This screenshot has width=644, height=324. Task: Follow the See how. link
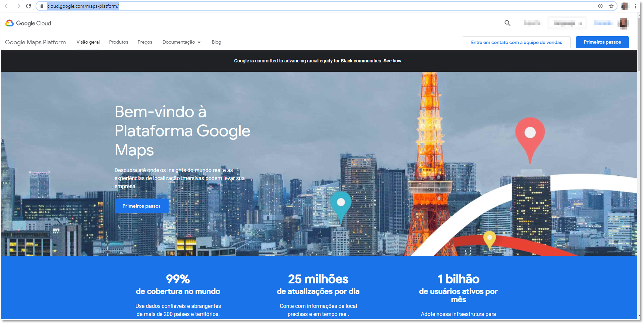coord(393,61)
